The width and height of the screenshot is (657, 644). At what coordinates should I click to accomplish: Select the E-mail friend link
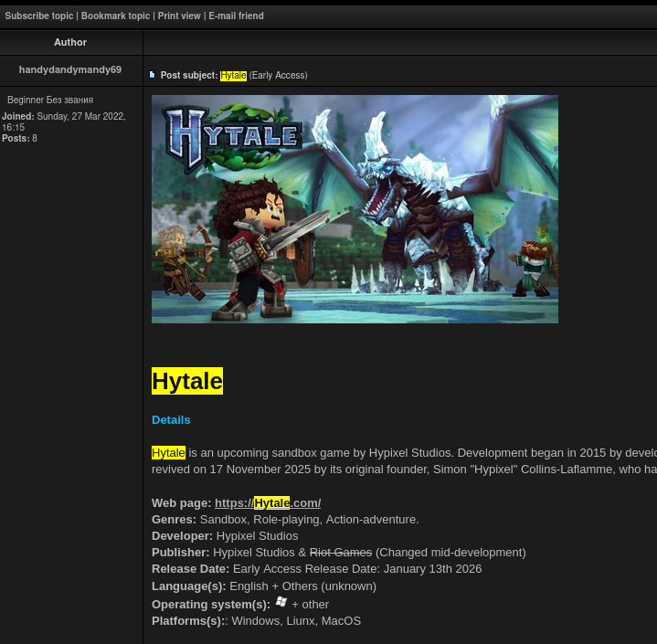pos(237,16)
